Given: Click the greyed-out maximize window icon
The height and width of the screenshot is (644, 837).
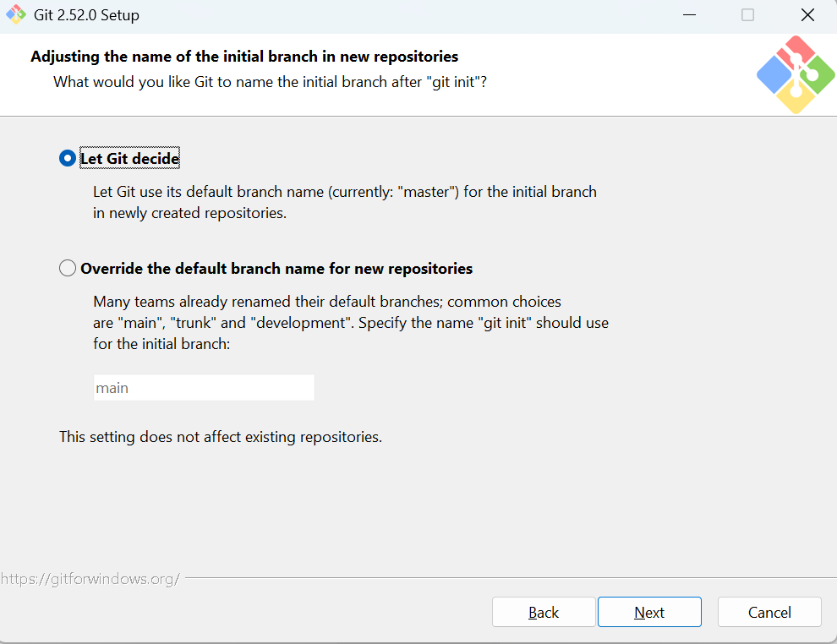Looking at the screenshot, I should (748, 15).
